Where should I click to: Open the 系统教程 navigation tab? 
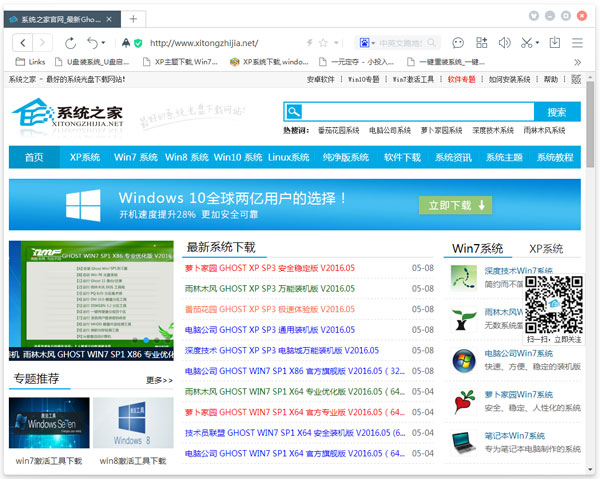[555, 157]
